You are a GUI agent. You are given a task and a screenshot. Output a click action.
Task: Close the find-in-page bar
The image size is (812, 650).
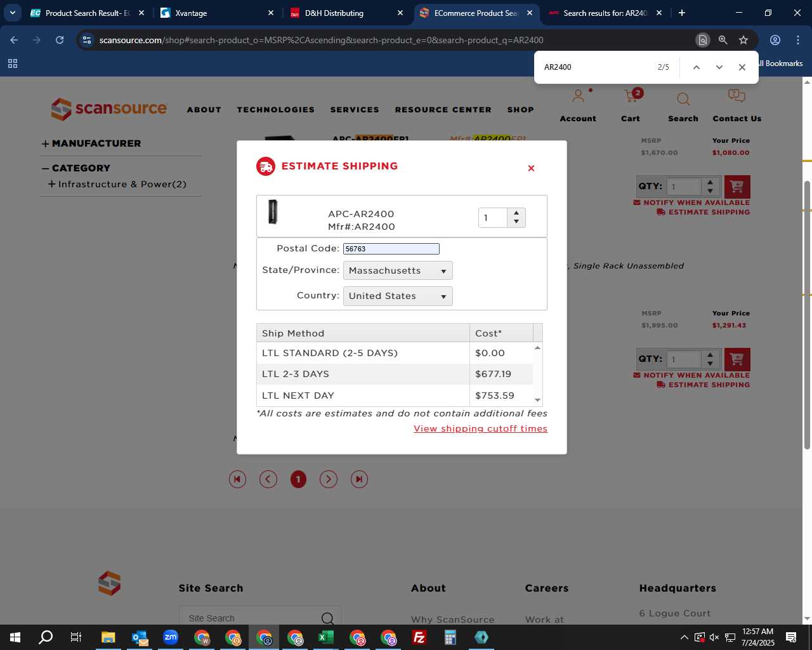click(x=742, y=67)
